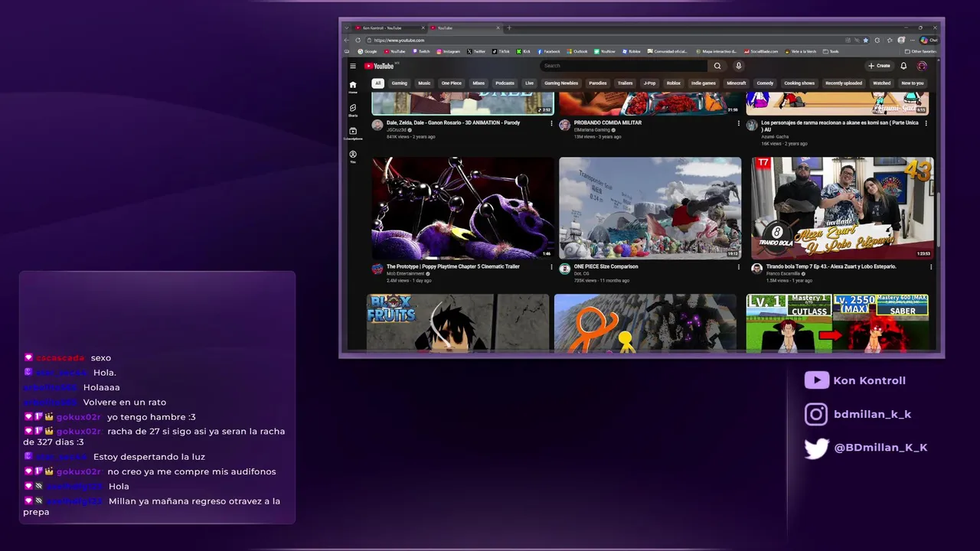Open the You section in sidebar
The height and width of the screenshot is (551, 980).
click(x=353, y=157)
